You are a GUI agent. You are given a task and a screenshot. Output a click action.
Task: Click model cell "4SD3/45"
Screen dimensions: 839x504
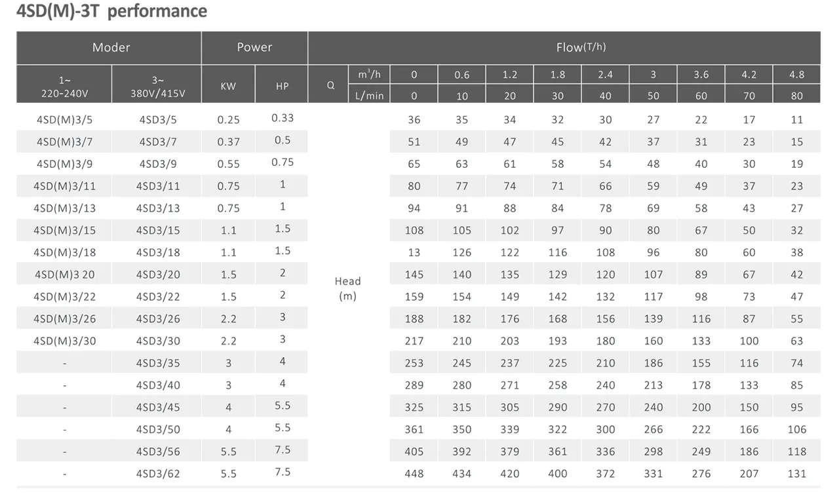[x=157, y=407]
